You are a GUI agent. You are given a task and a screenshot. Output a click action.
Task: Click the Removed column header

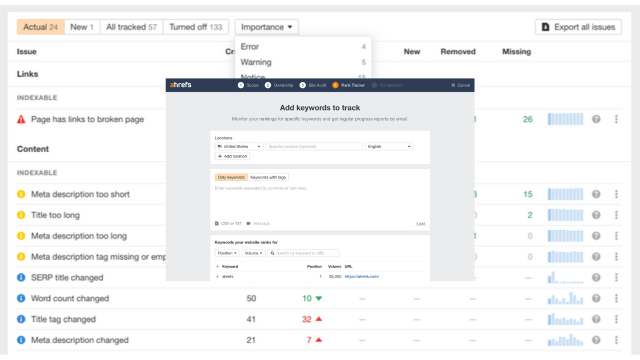coord(458,51)
